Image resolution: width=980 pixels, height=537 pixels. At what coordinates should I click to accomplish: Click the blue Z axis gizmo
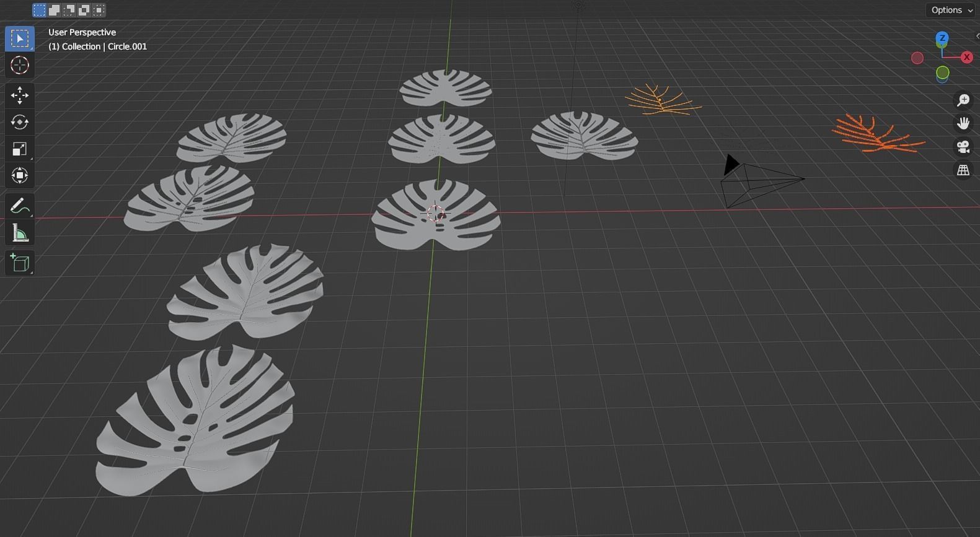coord(942,38)
